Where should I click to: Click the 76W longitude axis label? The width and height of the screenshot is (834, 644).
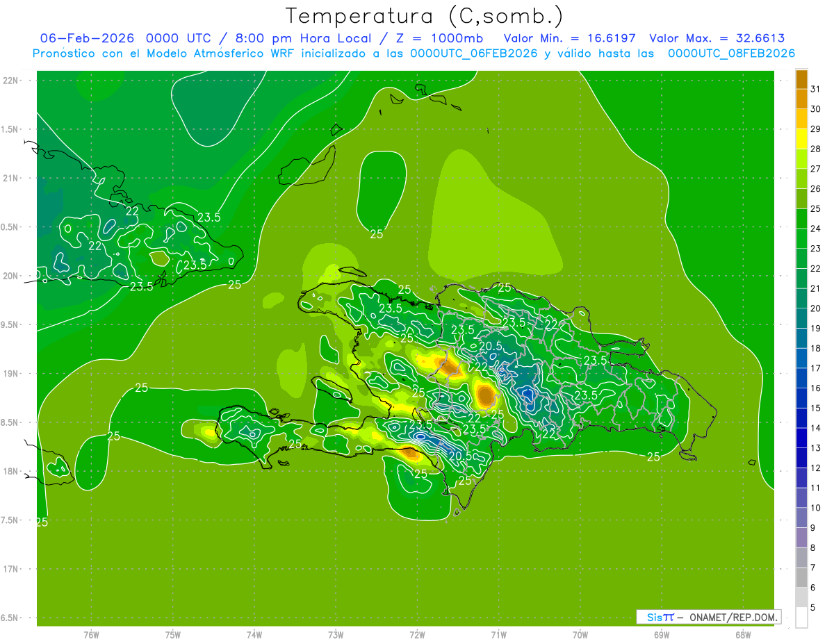pyautogui.click(x=91, y=634)
